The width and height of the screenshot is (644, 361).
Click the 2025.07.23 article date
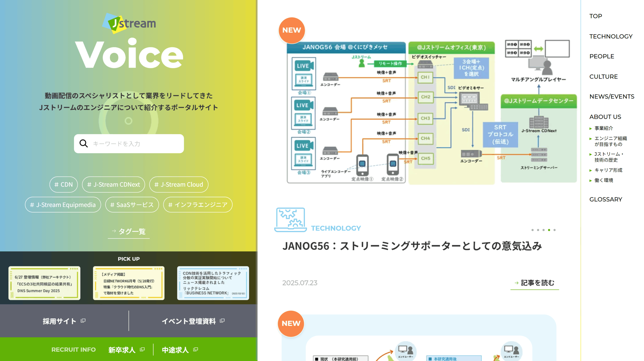tap(300, 283)
